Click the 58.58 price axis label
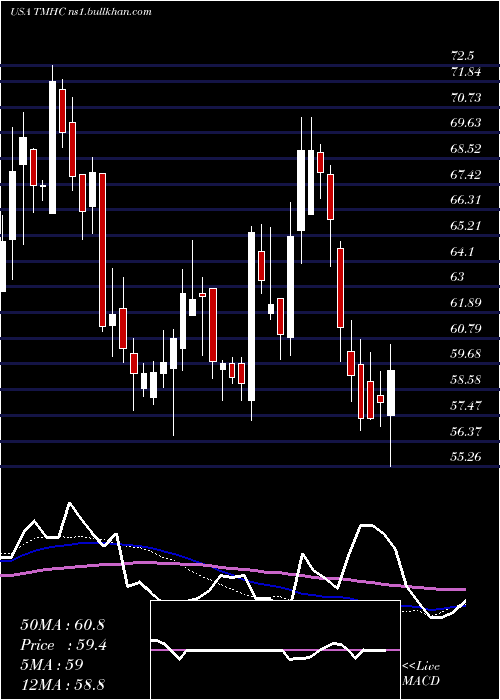 pyautogui.click(x=466, y=380)
